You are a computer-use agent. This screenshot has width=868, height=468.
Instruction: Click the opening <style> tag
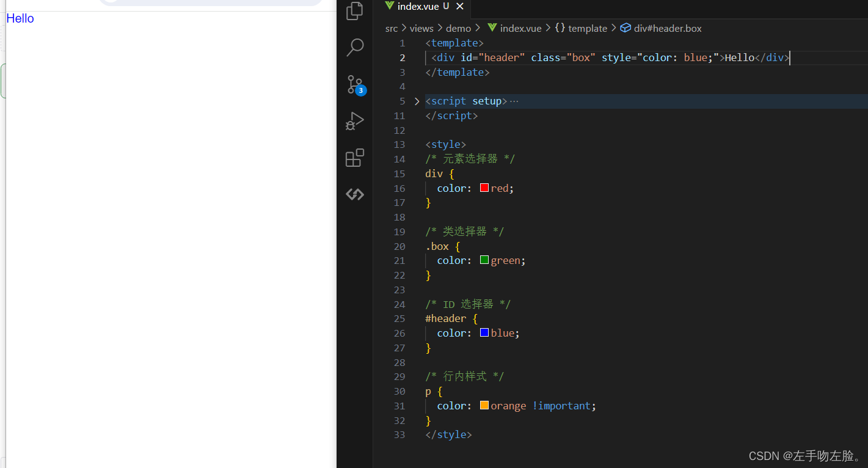446,145
